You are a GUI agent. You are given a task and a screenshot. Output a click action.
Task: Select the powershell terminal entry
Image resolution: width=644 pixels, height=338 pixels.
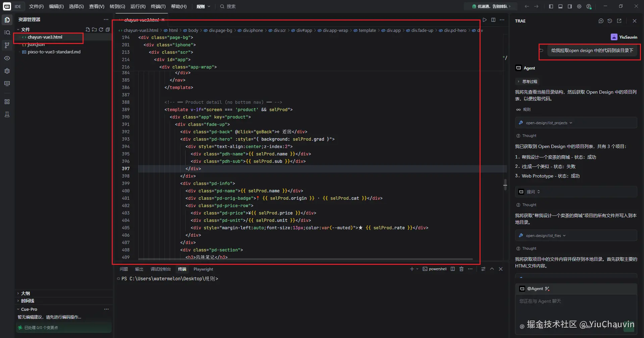tap(435, 269)
